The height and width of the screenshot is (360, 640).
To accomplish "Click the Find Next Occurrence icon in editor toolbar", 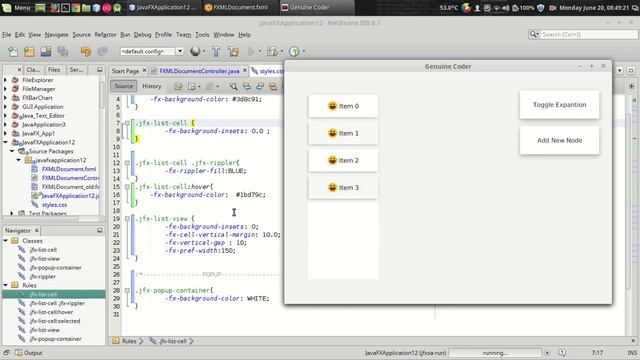I will (260, 86).
